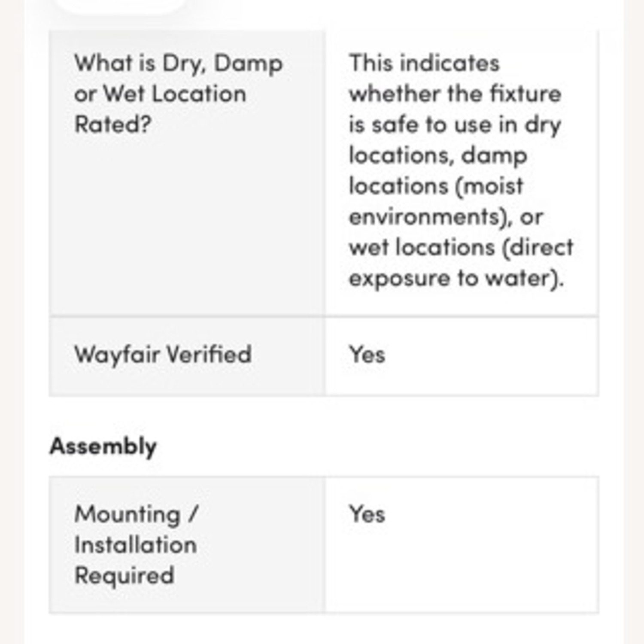644x644 pixels.
Task: Select the "Mounting /" label text
Action: 136,514
